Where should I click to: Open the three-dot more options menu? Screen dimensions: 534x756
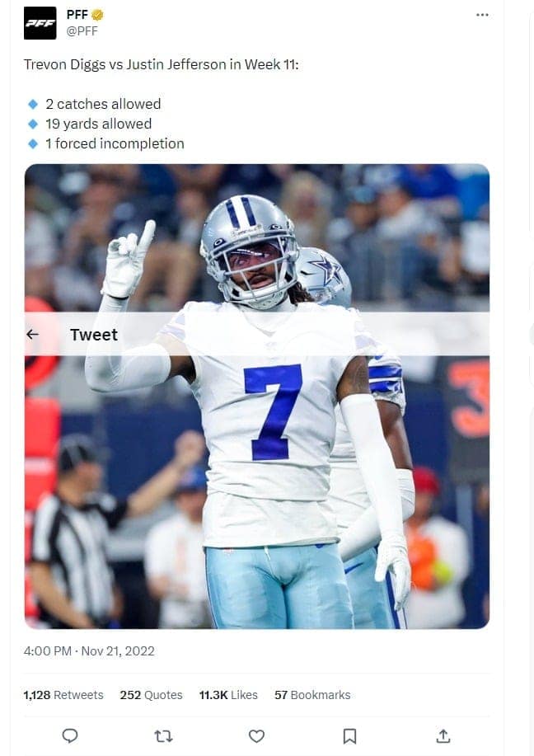482,15
